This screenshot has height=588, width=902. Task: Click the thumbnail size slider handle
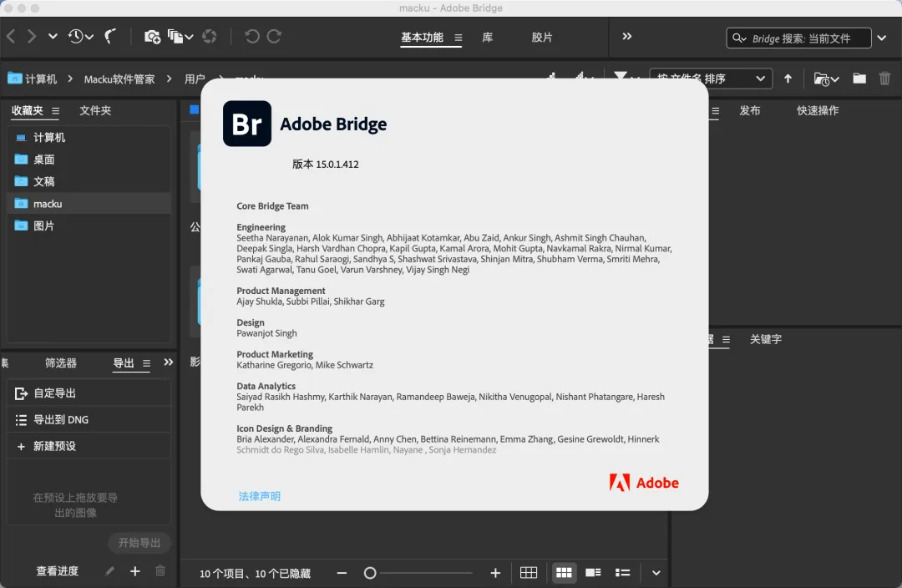click(370, 573)
